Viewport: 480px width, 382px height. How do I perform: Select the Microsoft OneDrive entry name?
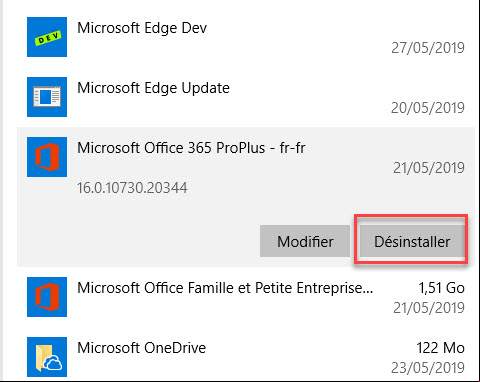click(x=142, y=348)
